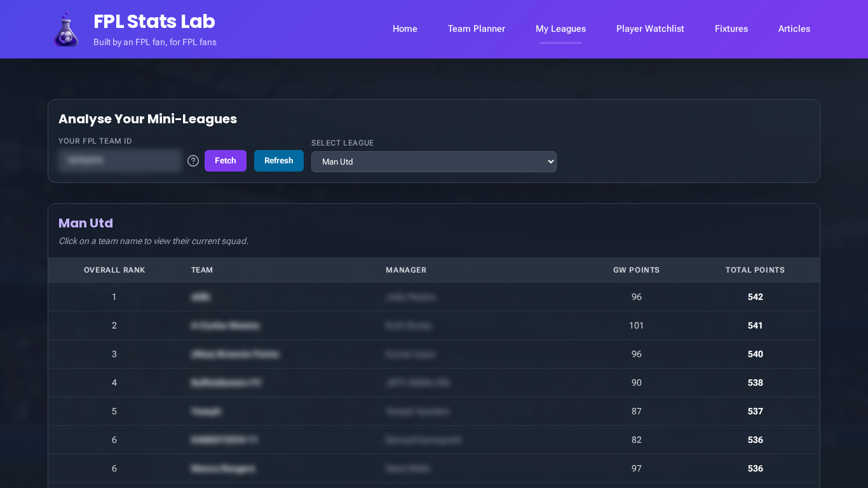Click the TOTAL POINTS column header
This screenshot has height=488, width=868.
pyautogui.click(x=755, y=270)
